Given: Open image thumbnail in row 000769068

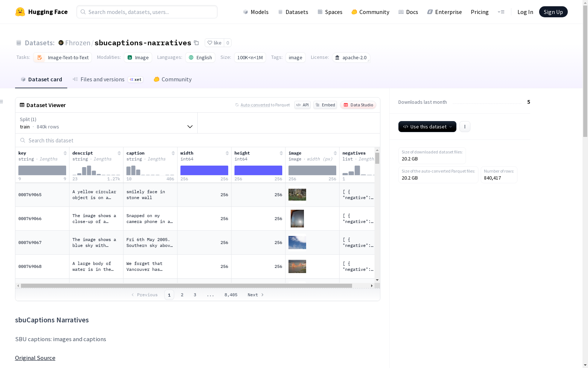Looking at the screenshot, I should click(297, 266).
